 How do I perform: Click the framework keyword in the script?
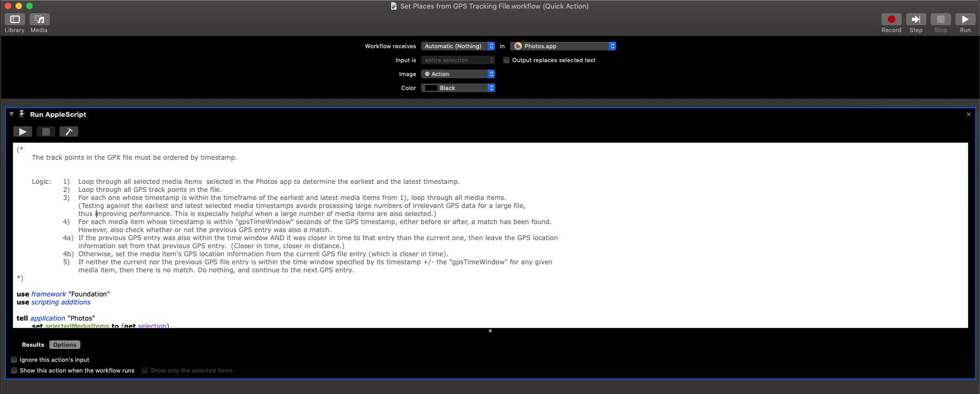click(x=49, y=294)
